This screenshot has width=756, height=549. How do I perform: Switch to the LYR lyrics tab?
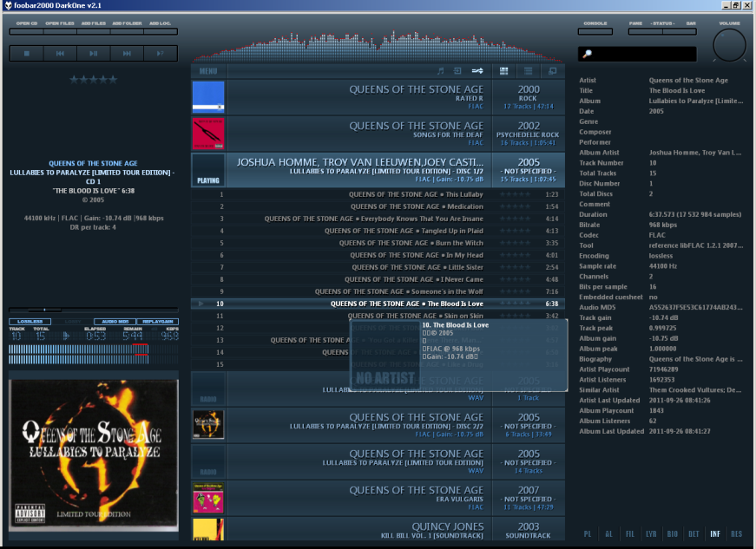[x=651, y=534]
